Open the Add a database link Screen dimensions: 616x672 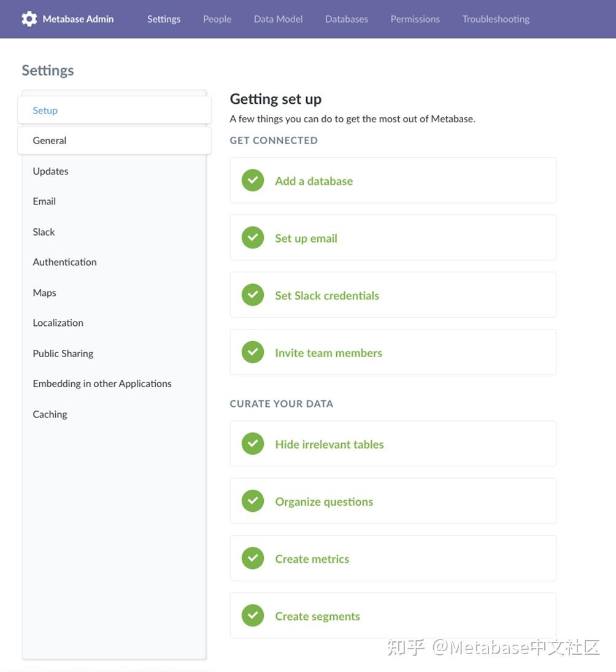(314, 181)
